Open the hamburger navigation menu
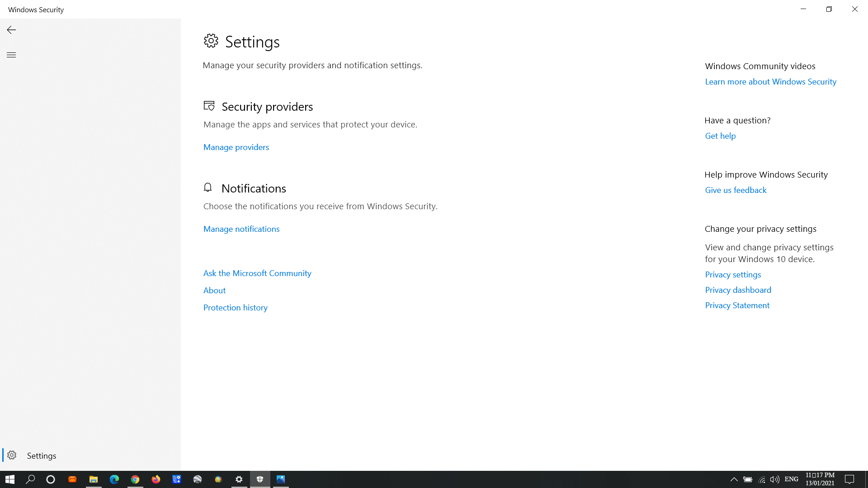Viewport: 868px width, 488px height. click(11, 55)
